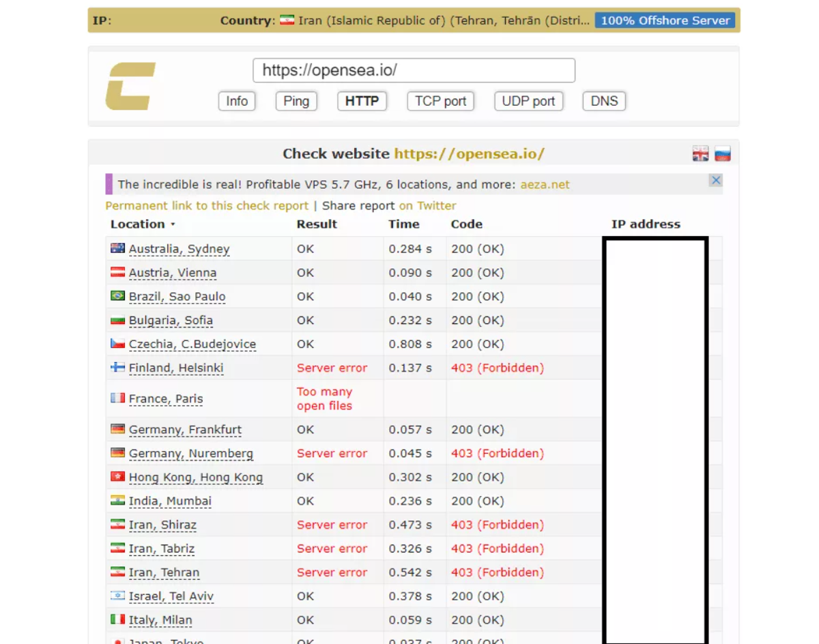
Task: Click the Iran flag in the top bar
Action: [x=287, y=20]
